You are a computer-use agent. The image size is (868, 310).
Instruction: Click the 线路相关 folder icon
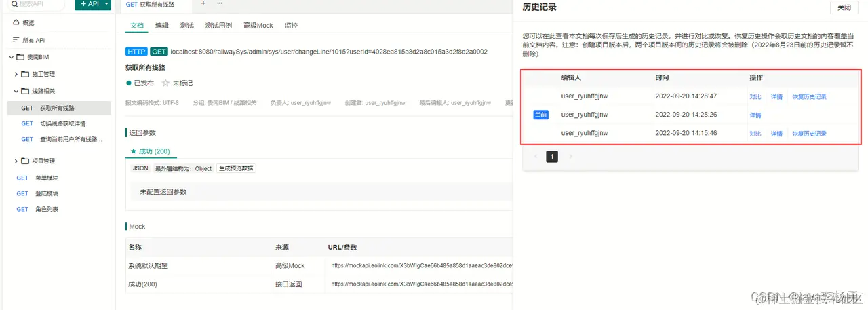point(26,91)
